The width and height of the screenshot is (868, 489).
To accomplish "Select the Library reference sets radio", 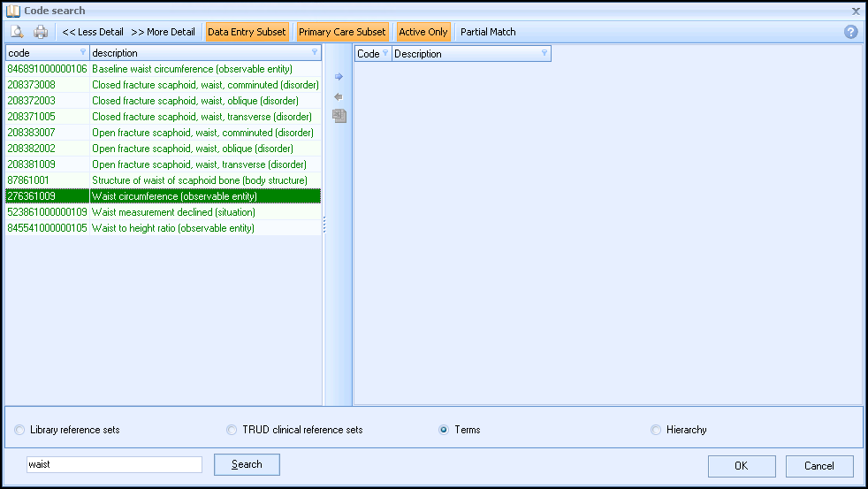I will coord(20,430).
